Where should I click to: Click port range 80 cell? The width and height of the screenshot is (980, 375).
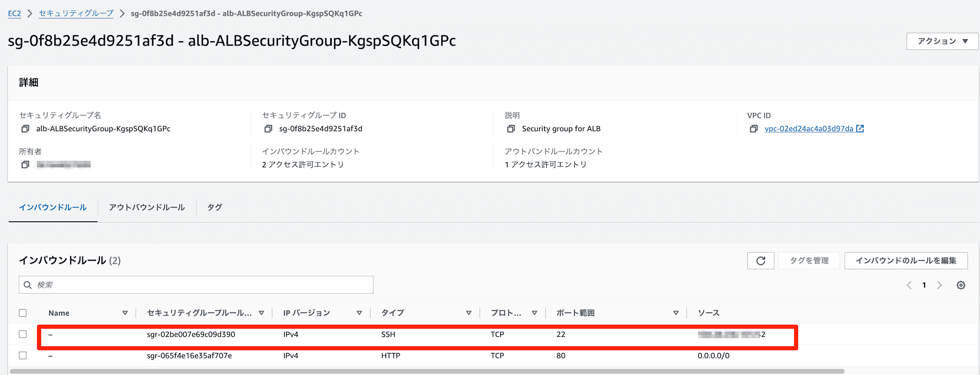[561, 356]
